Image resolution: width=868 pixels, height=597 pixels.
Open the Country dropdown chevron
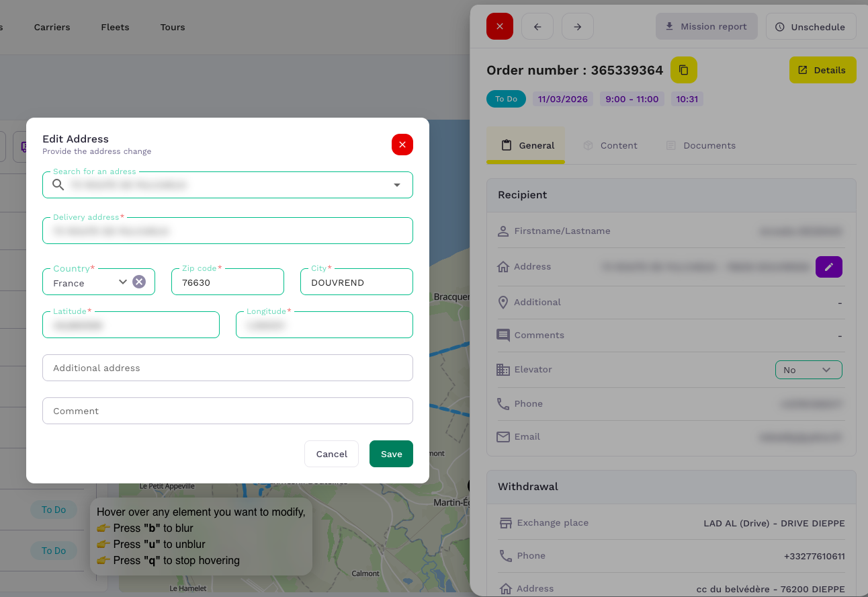pos(122,282)
